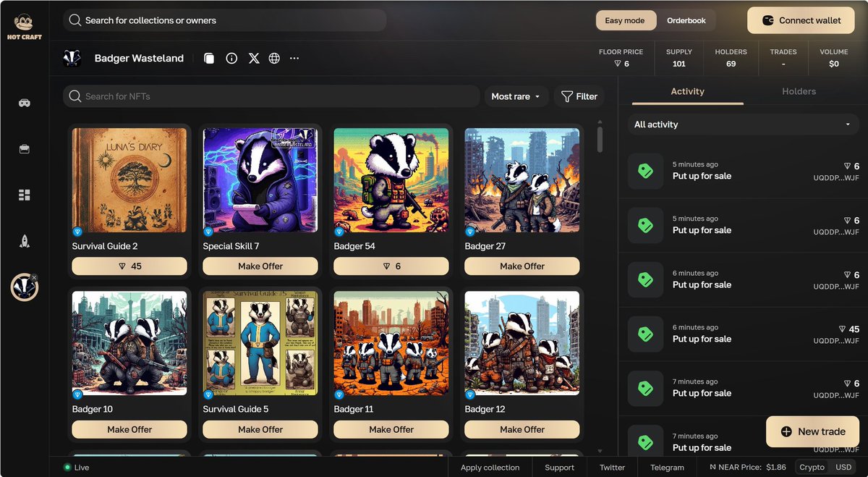Focus the Search for NFTs field
Screen dimensions: 868x477
pyautogui.click(x=271, y=96)
